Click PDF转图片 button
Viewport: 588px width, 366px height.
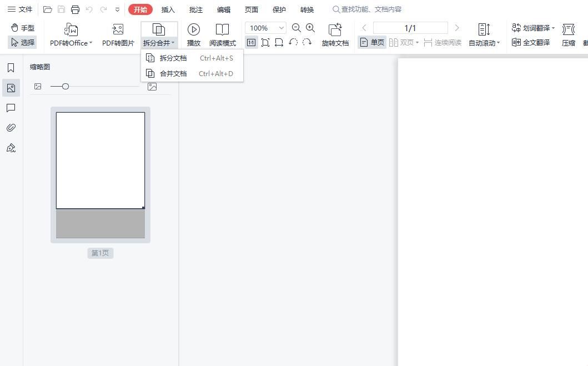pyautogui.click(x=118, y=34)
